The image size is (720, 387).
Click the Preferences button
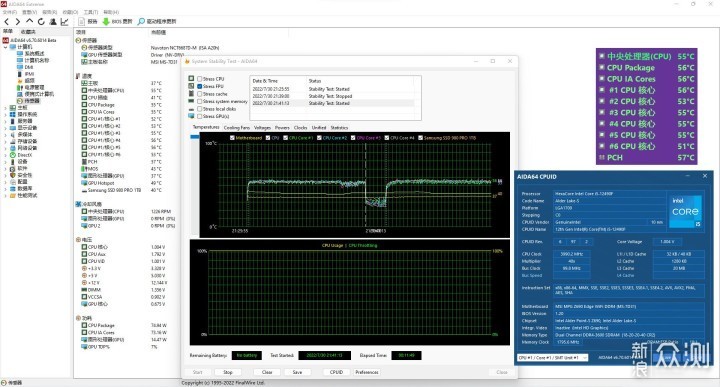point(367,372)
